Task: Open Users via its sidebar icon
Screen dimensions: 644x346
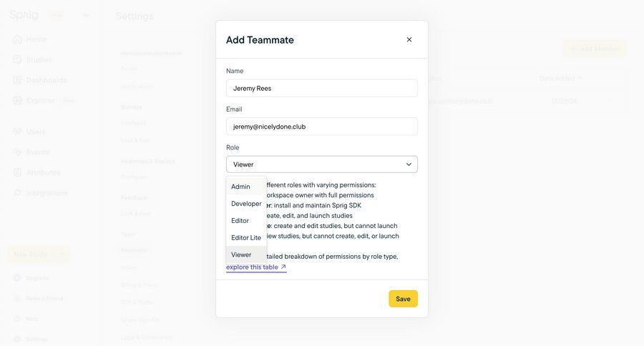Action: [x=17, y=132]
